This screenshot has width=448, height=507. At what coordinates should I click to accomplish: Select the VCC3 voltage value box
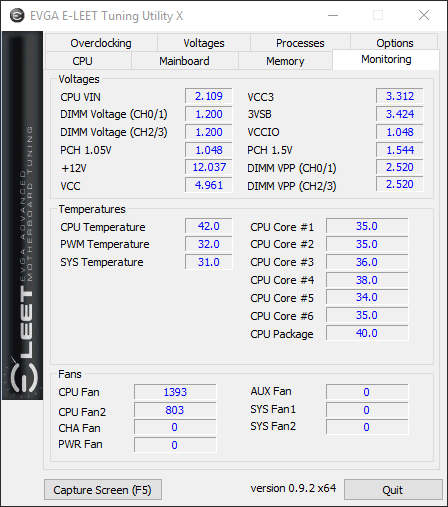click(x=400, y=96)
